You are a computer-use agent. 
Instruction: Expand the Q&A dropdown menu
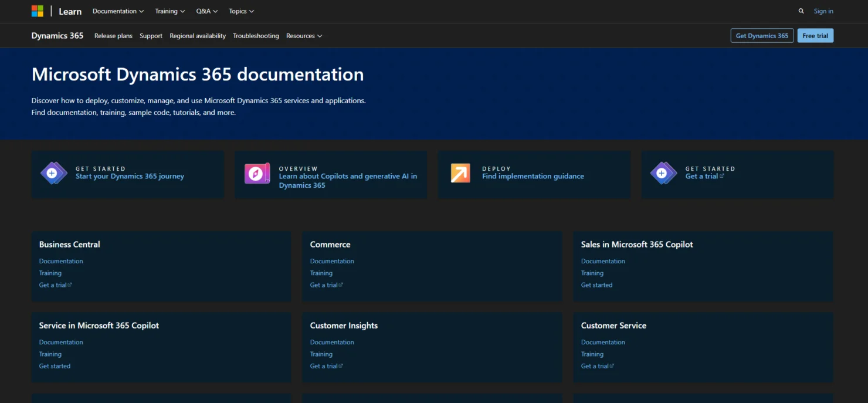point(206,11)
